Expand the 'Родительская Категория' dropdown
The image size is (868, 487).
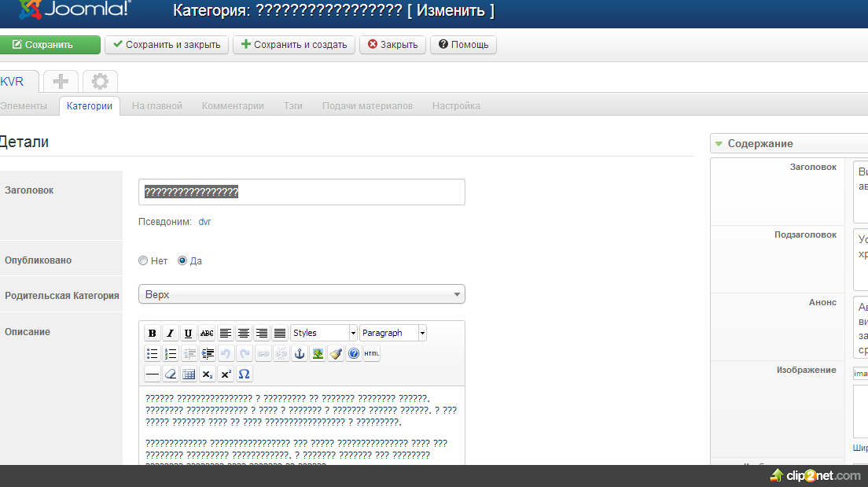point(301,294)
